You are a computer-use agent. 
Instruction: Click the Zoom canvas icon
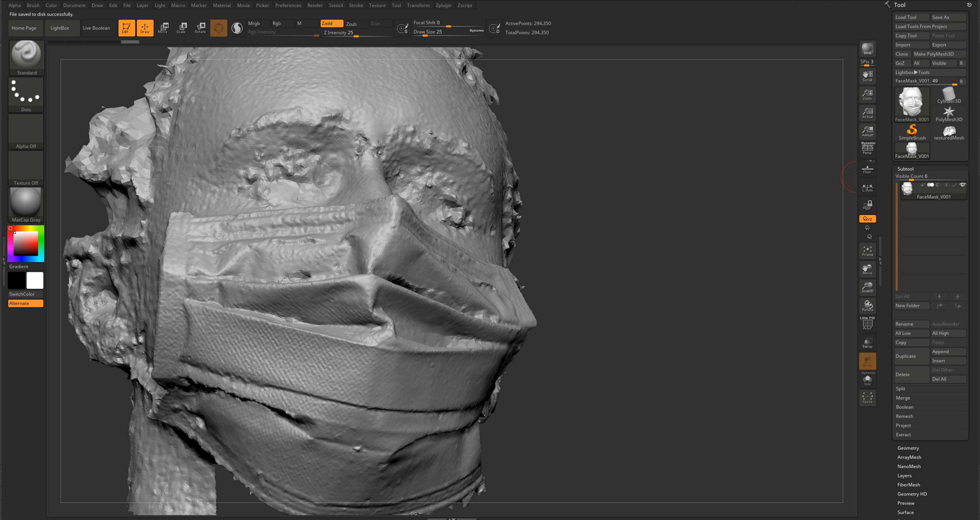(x=867, y=94)
